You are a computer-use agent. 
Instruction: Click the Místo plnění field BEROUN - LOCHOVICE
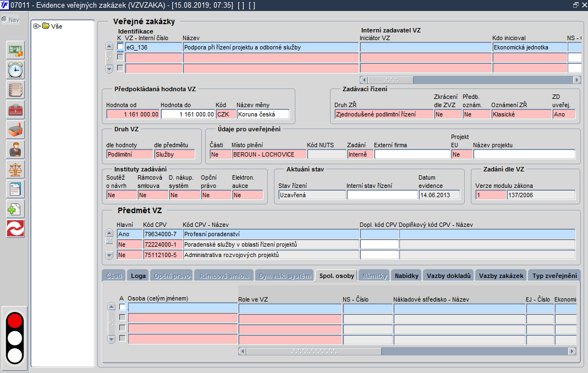click(268, 154)
